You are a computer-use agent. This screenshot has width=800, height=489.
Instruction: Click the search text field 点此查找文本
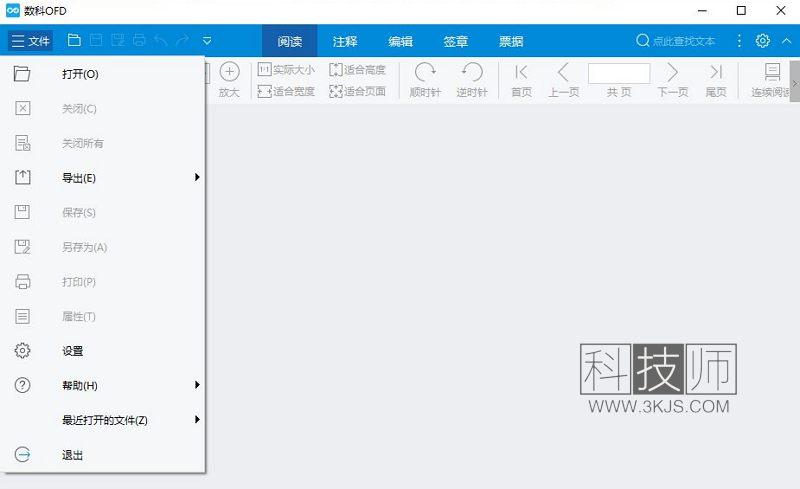pos(684,41)
